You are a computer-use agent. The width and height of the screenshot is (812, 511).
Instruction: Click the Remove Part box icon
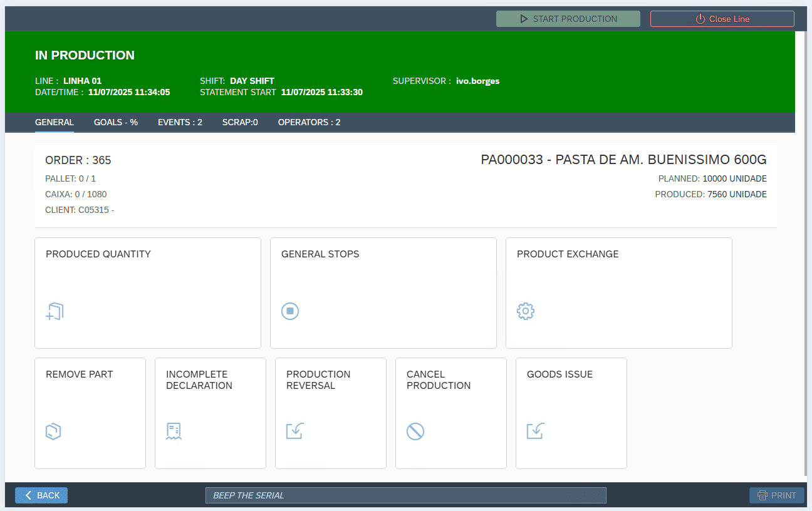[x=54, y=431]
